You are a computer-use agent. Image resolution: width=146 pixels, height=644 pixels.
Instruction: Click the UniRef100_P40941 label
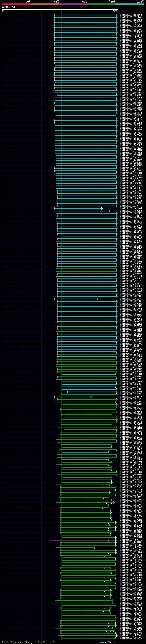(x=131, y=25)
